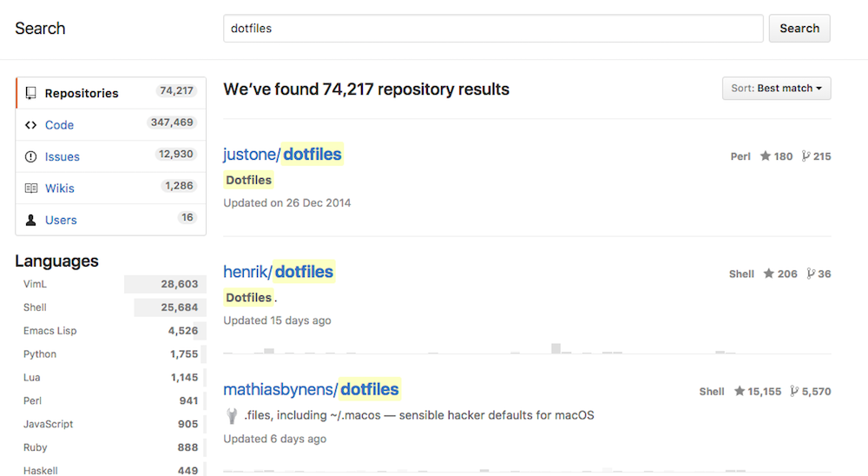Click the Wikis book icon
The height and width of the screenshot is (476, 868).
tap(31, 188)
